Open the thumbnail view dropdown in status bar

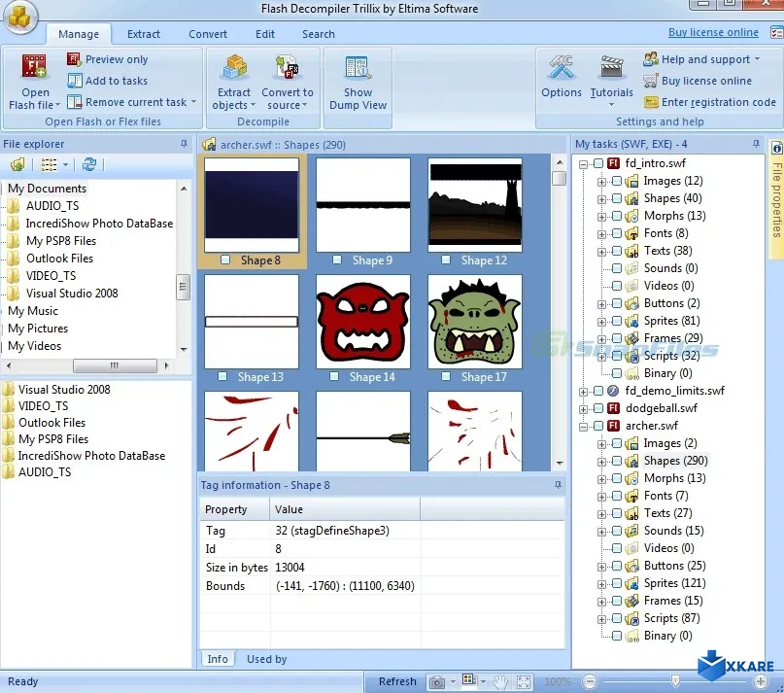(483, 681)
